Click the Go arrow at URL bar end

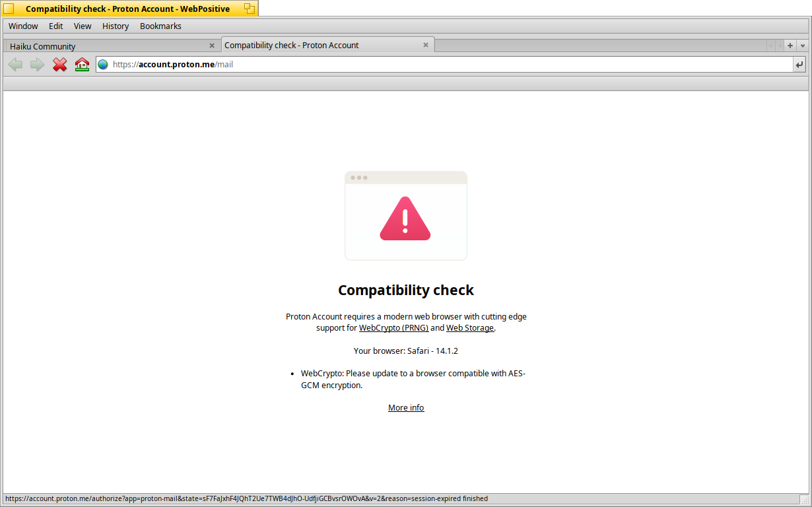799,65
